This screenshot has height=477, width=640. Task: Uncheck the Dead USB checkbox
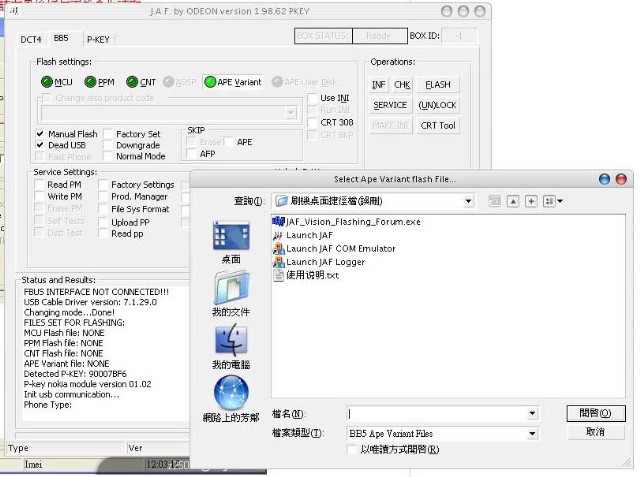[40, 145]
